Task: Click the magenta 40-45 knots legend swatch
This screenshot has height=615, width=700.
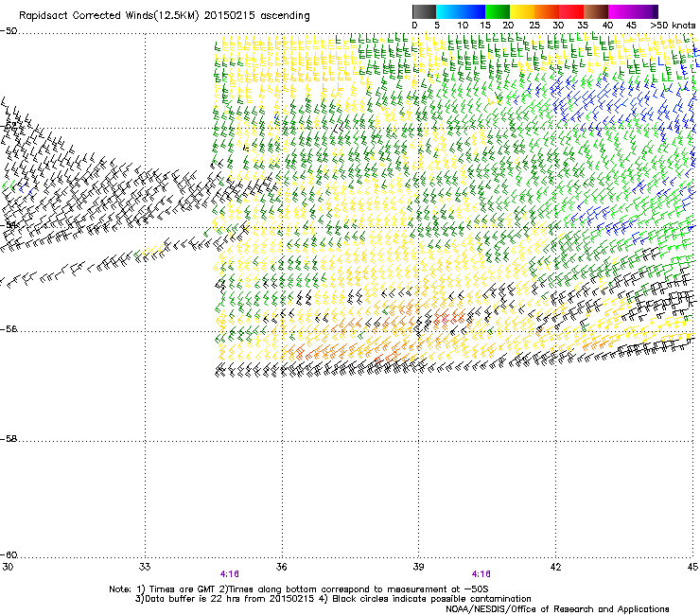Action: point(621,11)
